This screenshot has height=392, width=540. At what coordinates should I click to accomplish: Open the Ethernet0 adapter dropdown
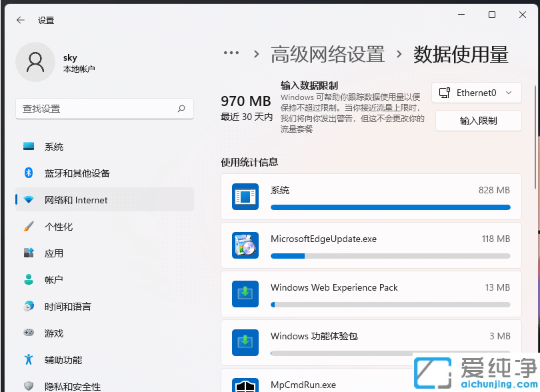coord(476,93)
